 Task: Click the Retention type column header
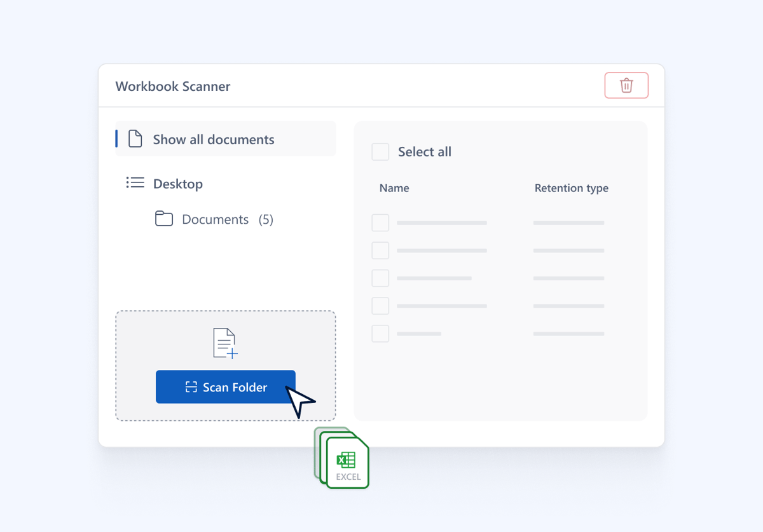[571, 188]
